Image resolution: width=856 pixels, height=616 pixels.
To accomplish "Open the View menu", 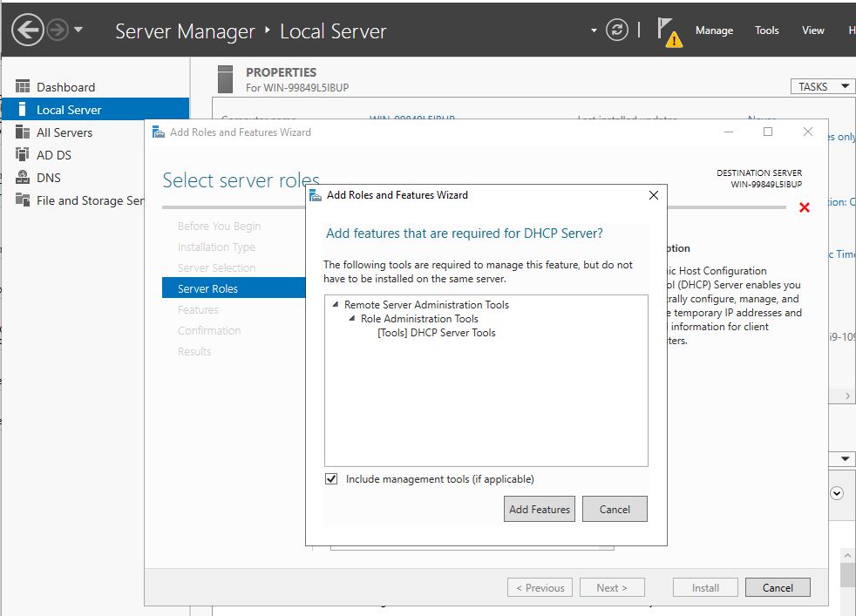I will pos(813,30).
